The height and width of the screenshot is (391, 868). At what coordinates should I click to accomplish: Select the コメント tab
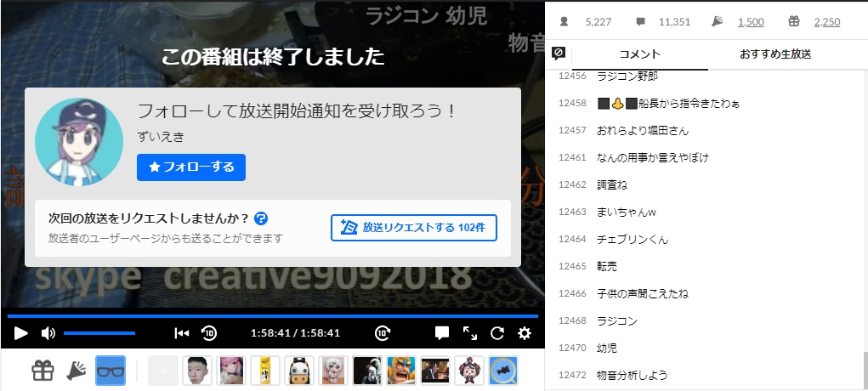click(x=639, y=54)
